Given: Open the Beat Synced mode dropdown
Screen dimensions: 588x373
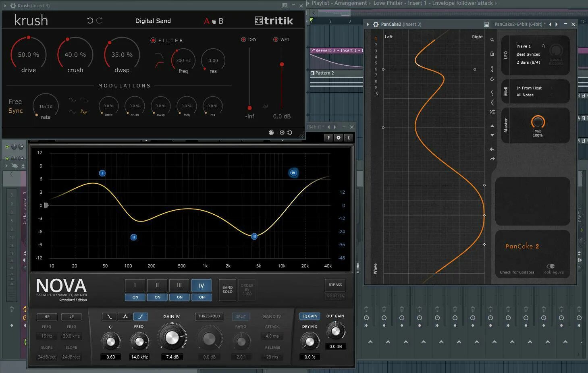Looking at the screenshot, I should [x=528, y=54].
